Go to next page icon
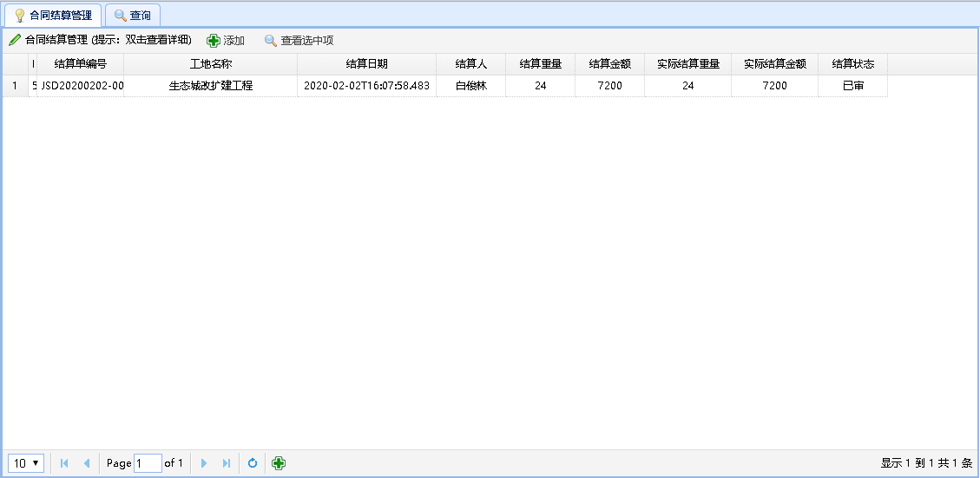The width and height of the screenshot is (980, 478). point(204,463)
